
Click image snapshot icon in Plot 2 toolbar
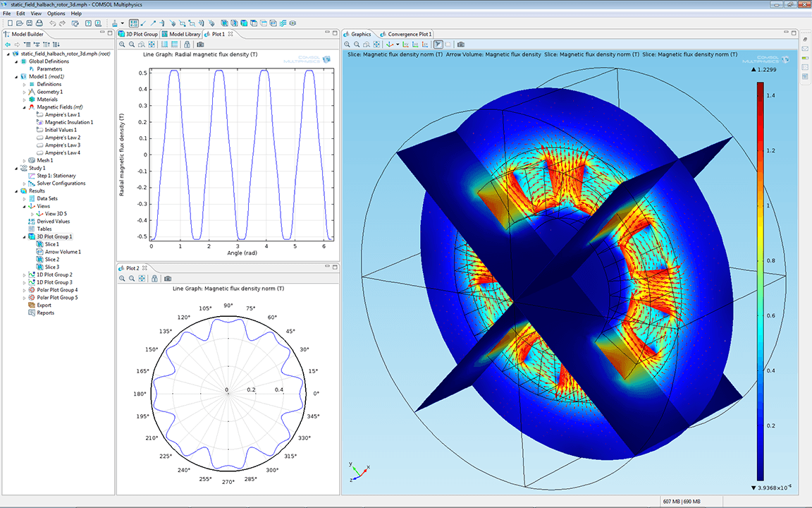pyautogui.click(x=168, y=279)
